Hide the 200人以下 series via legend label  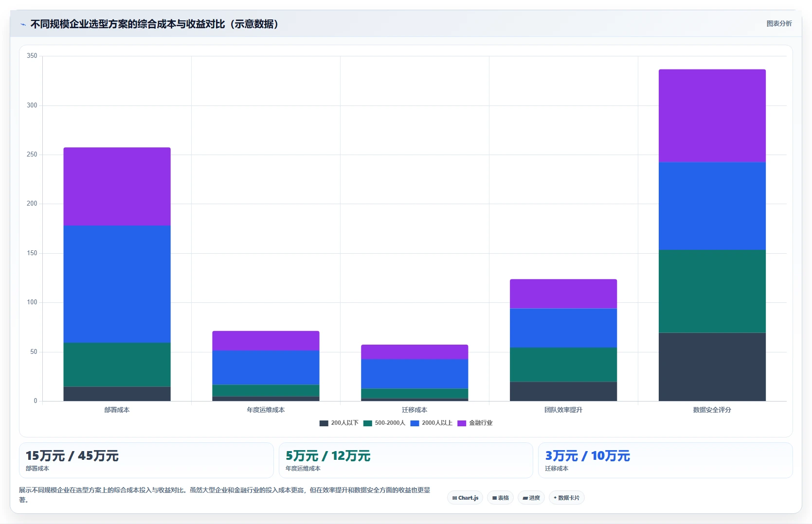(x=344, y=423)
